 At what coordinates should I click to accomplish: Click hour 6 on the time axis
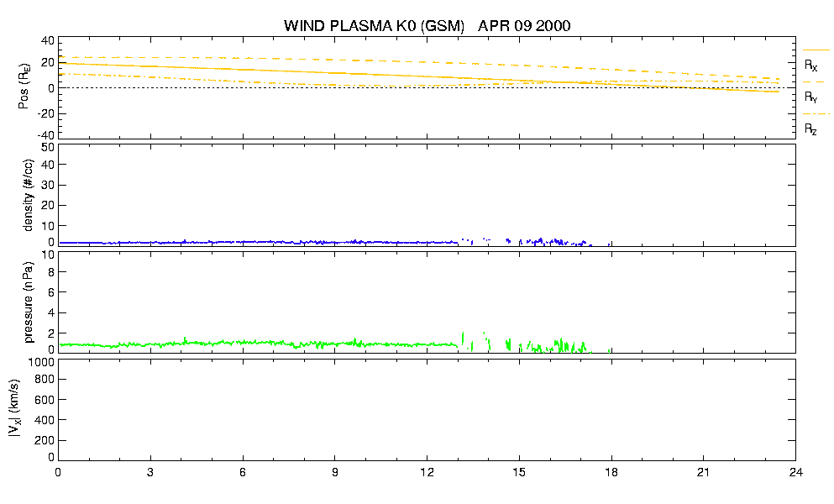(243, 472)
